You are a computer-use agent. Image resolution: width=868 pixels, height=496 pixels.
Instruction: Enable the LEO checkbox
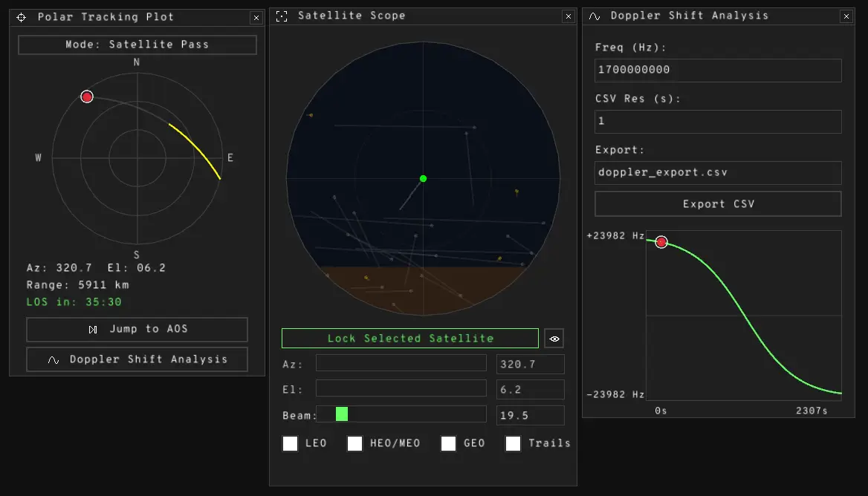tap(290, 443)
